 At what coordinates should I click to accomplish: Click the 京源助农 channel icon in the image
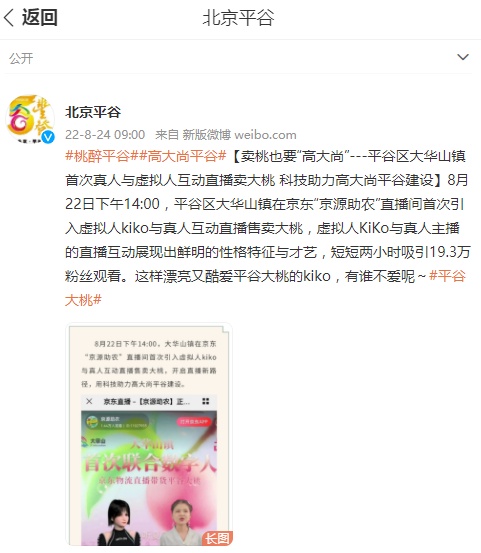(x=92, y=421)
